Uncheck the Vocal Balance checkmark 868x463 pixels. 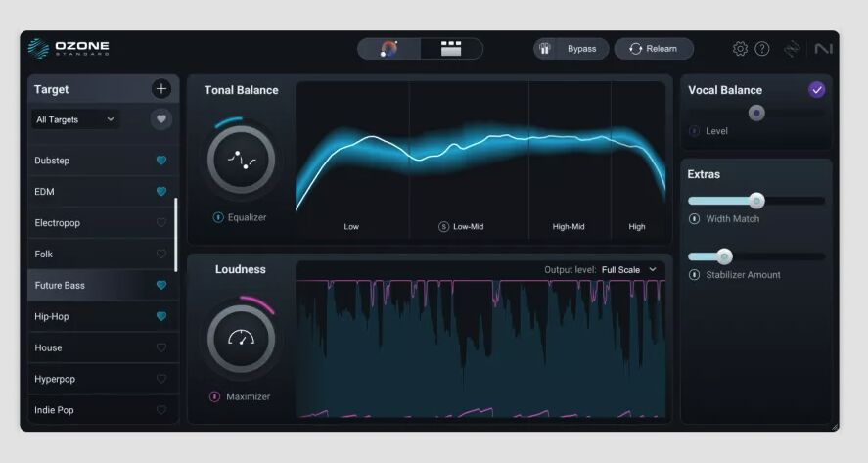[x=817, y=90]
